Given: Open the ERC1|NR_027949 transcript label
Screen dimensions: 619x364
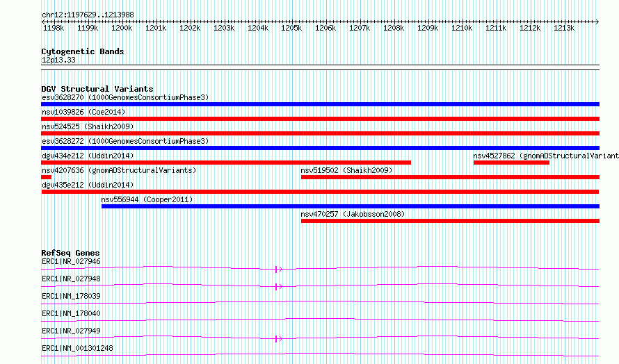Looking at the screenshot, I should point(71,331).
